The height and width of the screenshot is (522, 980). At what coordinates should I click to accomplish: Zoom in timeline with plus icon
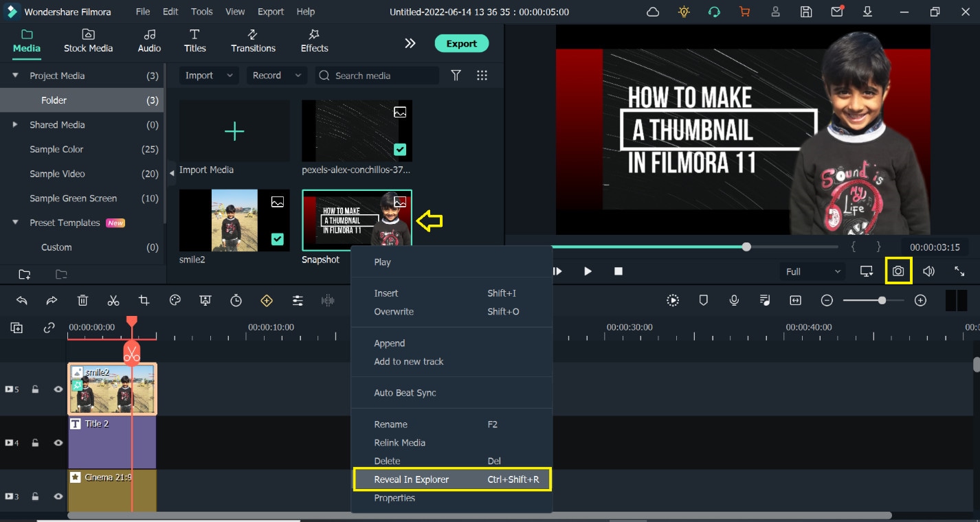click(x=921, y=300)
